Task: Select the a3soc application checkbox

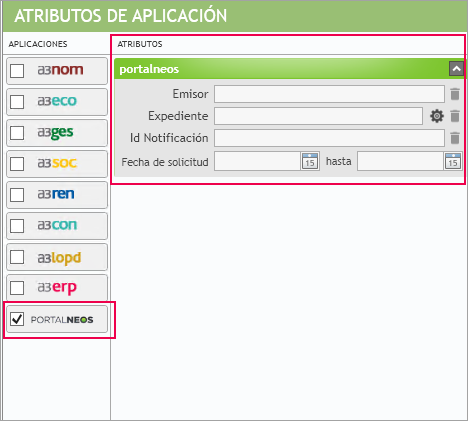Action: [x=17, y=164]
